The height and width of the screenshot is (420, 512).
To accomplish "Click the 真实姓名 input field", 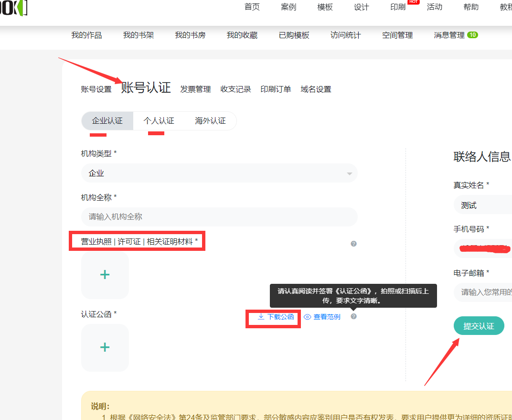I will [482, 205].
